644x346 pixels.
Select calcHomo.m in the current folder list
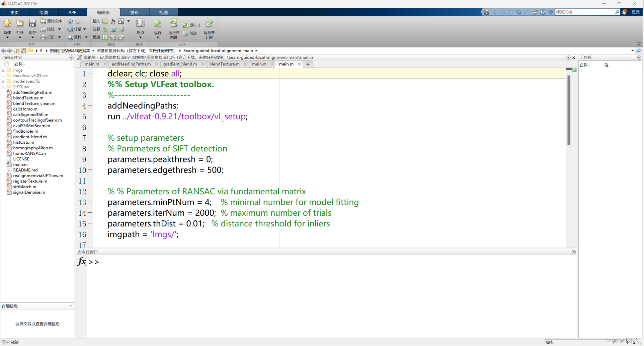[25, 109]
